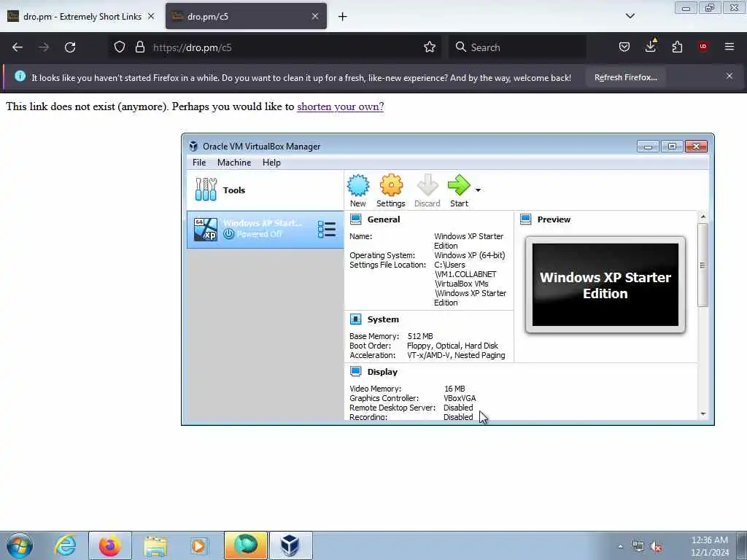Click the details pane scroll-up arrow
This screenshot has height=560, width=747.
(703, 217)
